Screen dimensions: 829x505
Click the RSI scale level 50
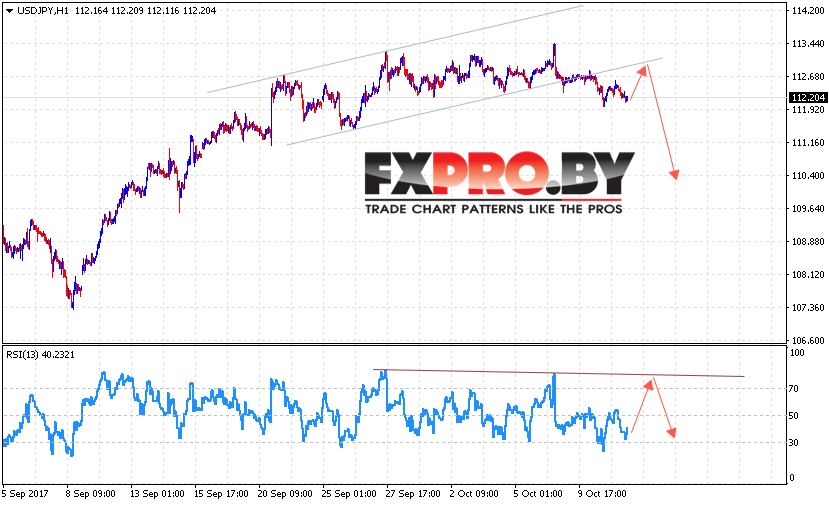tap(794, 416)
